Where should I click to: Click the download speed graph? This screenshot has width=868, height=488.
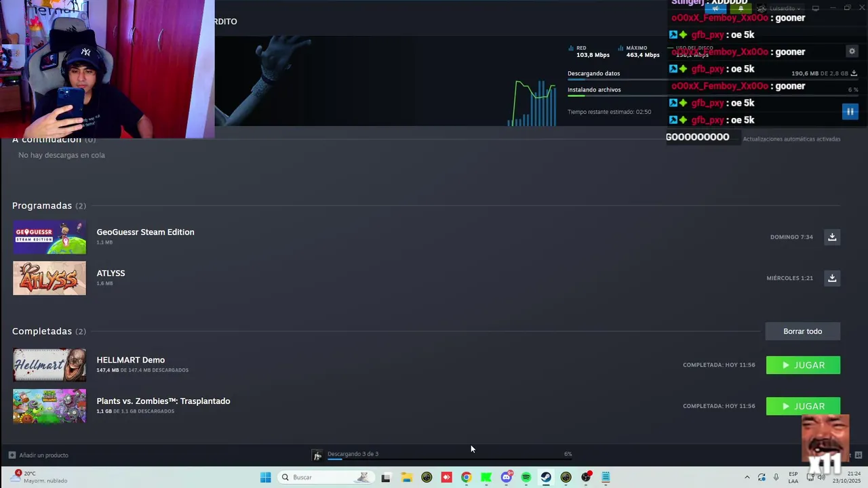(x=532, y=103)
